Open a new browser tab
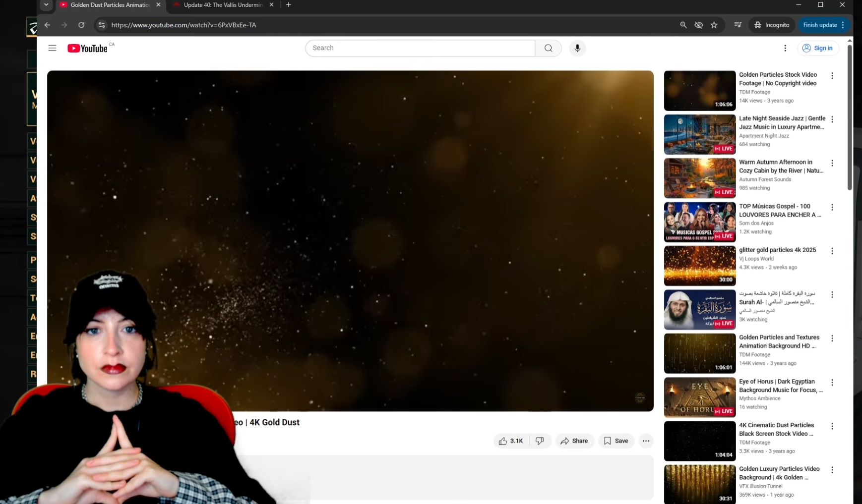Viewport: 862px width, 504px height. (x=289, y=5)
